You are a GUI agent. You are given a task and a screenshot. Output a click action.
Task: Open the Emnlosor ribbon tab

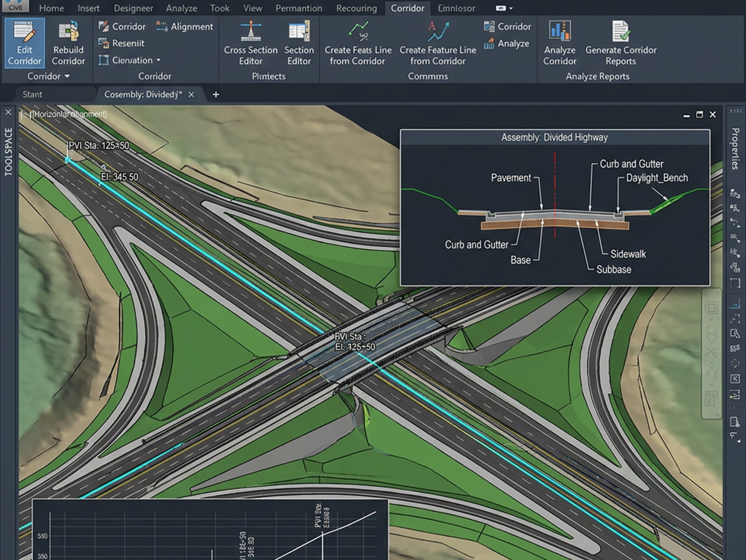point(456,8)
